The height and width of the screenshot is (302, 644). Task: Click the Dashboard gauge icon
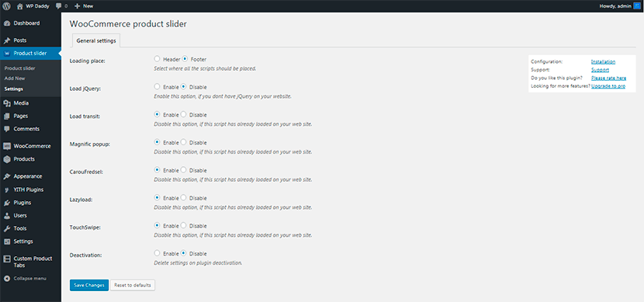point(7,23)
